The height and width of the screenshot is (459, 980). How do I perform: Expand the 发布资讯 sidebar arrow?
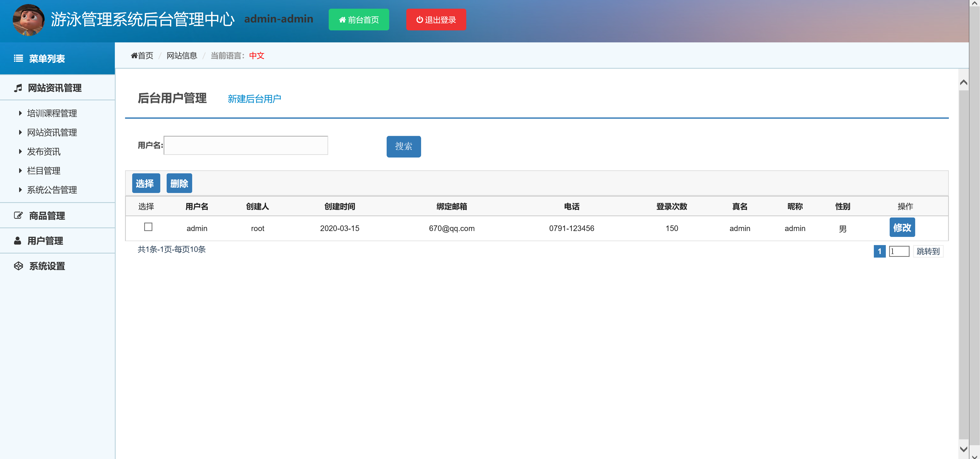[x=20, y=151]
